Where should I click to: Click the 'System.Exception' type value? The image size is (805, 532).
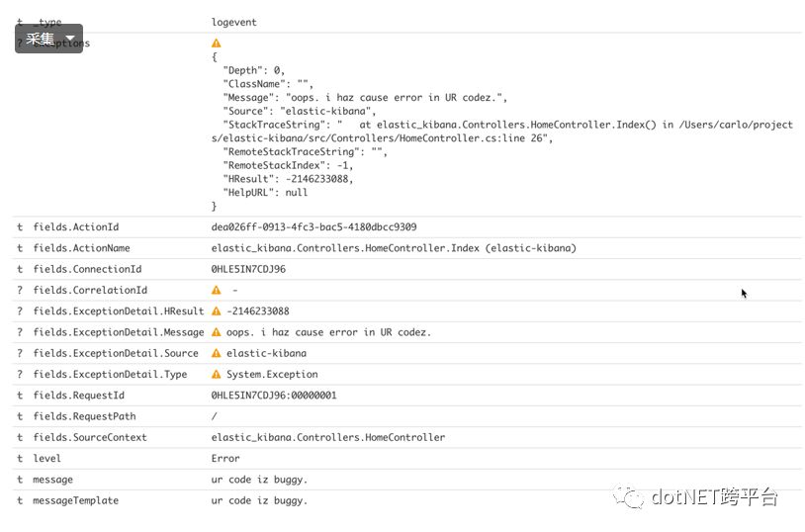(272, 375)
